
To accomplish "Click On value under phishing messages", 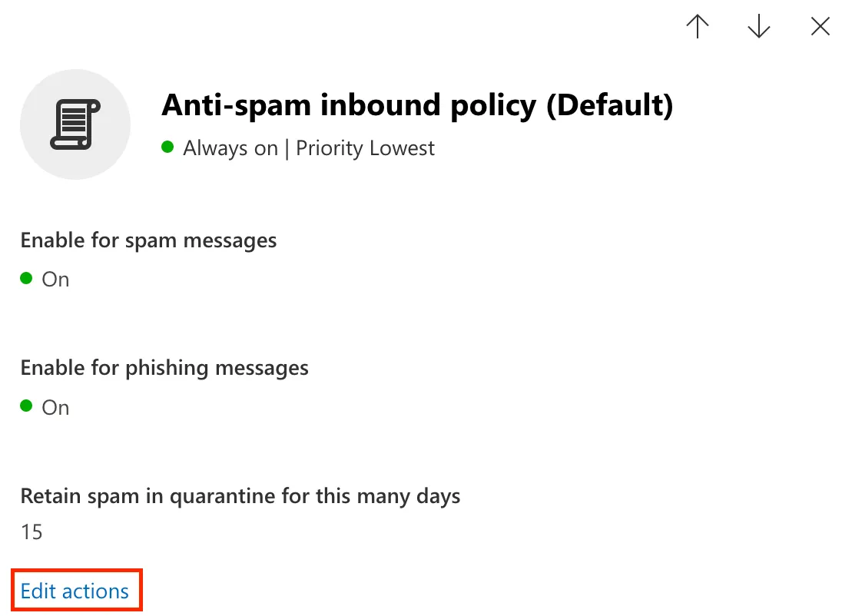I will (x=55, y=407).
